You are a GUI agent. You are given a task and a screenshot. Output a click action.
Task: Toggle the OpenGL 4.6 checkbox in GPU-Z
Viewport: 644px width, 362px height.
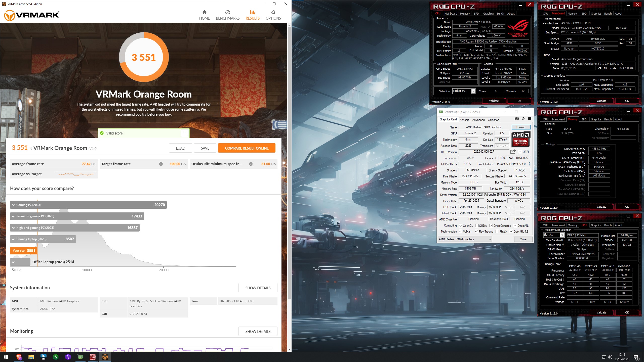(511, 231)
